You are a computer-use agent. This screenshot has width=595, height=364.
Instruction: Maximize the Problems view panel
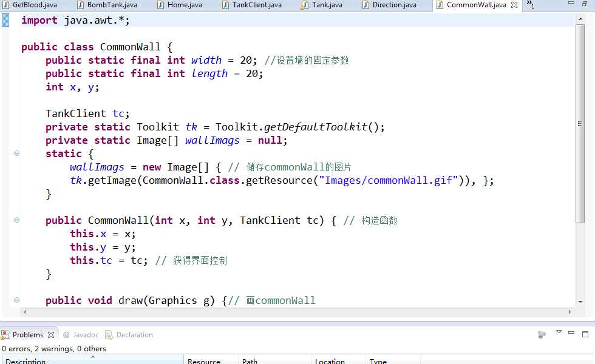[585, 334]
